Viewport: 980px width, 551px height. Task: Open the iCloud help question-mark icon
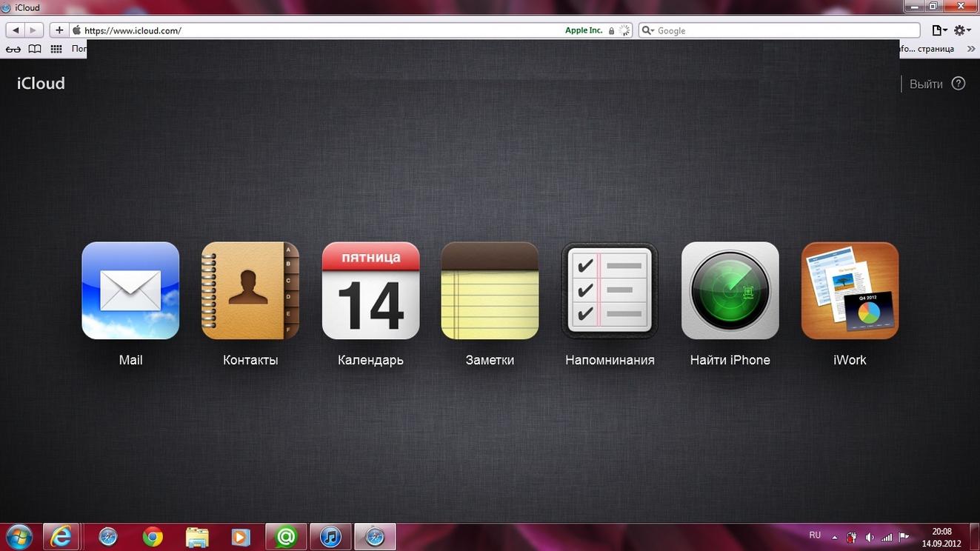click(959, 84)
